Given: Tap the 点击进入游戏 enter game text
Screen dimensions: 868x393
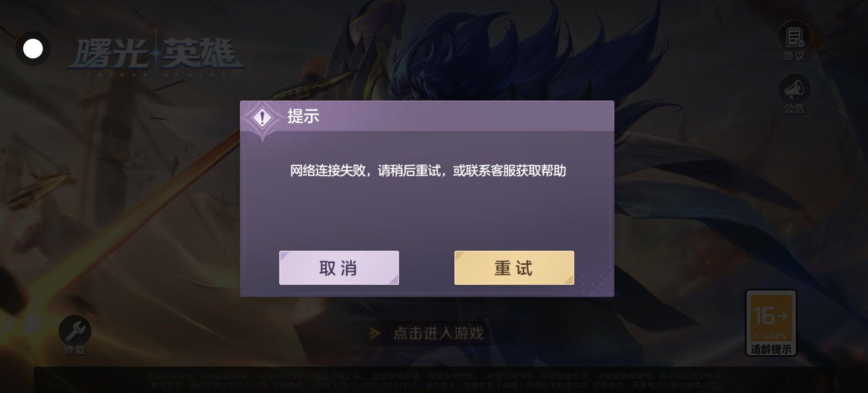Looking at the screenshot, I should (438, 333).
